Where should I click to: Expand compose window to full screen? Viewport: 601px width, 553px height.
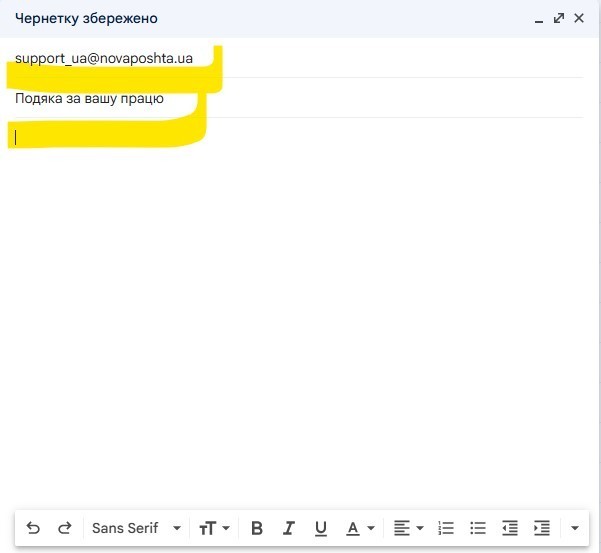[x=559, y=18]
